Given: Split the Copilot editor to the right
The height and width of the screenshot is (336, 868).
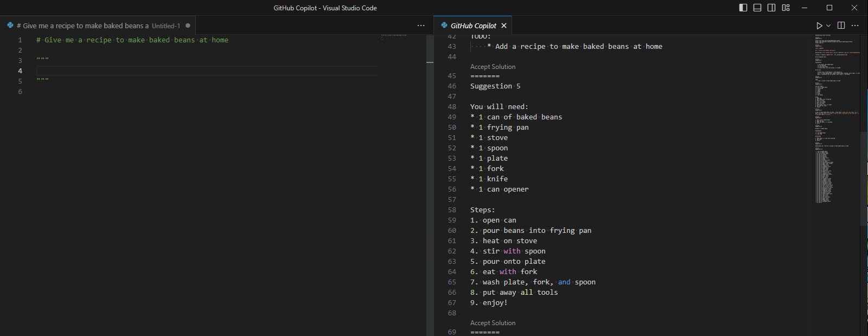Looking at the screenshot, I should pos(841,26).
